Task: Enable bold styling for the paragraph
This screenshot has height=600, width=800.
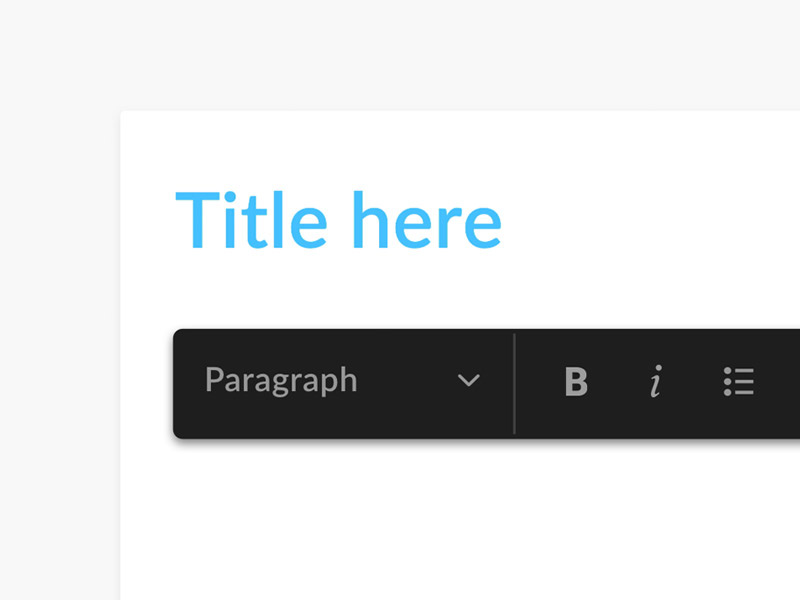Action: pos(577,381)
